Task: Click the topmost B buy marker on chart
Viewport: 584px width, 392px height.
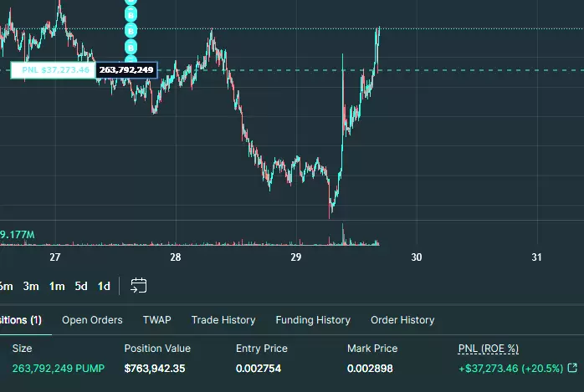Action: (131, 2)
